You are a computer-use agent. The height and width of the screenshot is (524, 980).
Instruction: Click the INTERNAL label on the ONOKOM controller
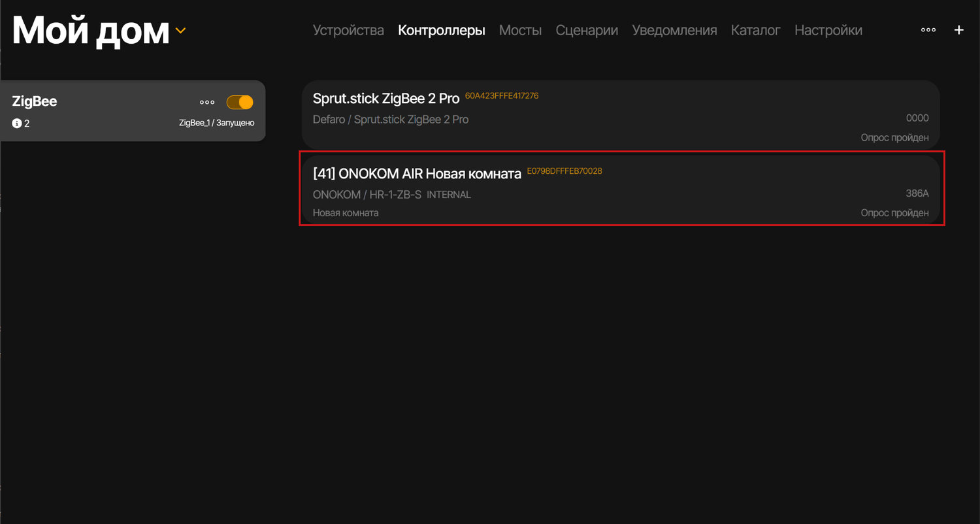pyautogui.click(x=449, y=194)
